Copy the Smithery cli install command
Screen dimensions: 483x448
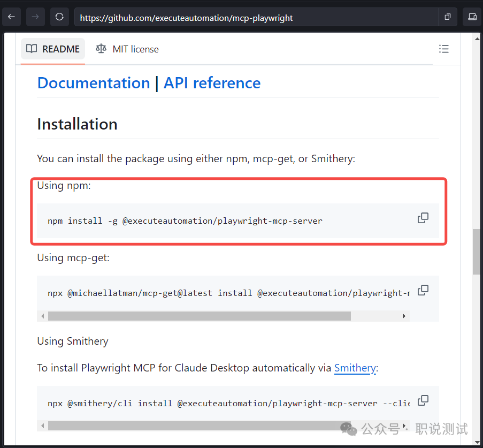click(x=423, y=400)
